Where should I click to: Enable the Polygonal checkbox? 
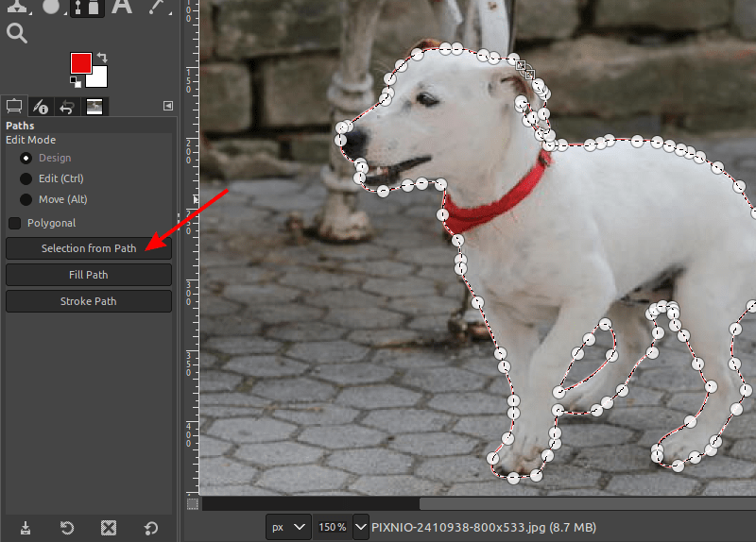pos(15,223)
